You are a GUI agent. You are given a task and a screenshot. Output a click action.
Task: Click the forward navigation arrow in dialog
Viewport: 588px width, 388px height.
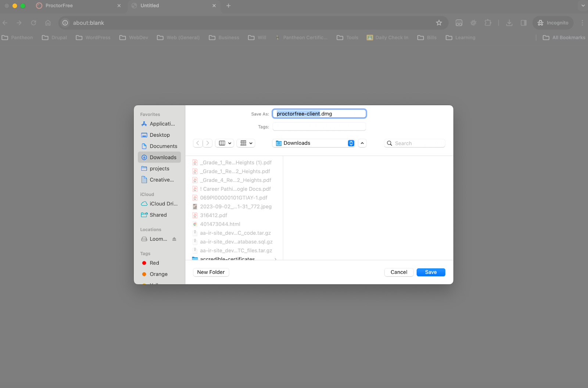pos(208,143)
